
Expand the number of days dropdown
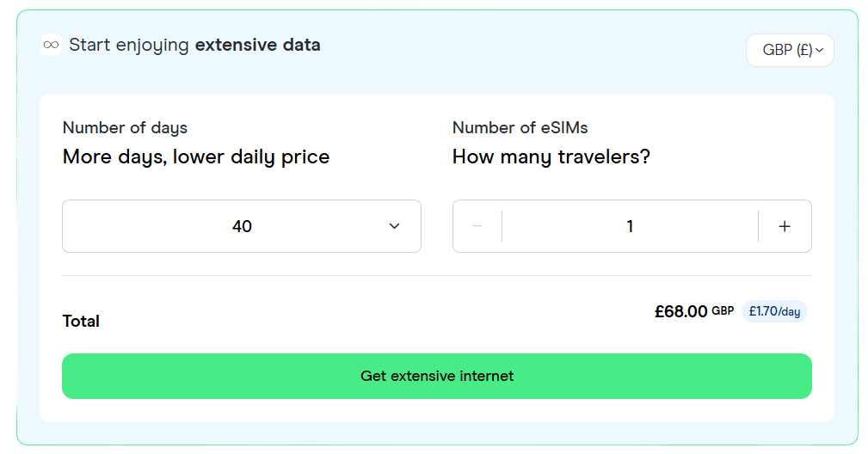click(242, 226)
